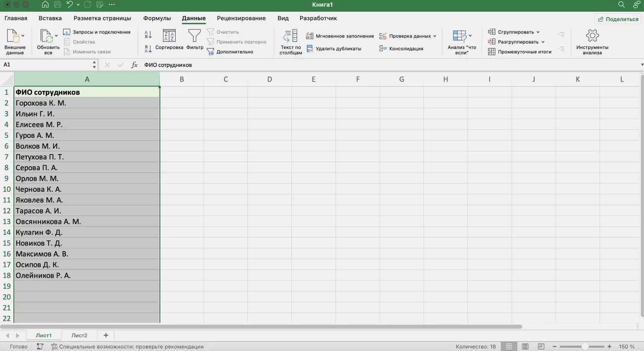Viewport: 644px width, 351px height.
Task: Click Remove Duplicates (Удалить дубликаты)
Action: [334, 49]
